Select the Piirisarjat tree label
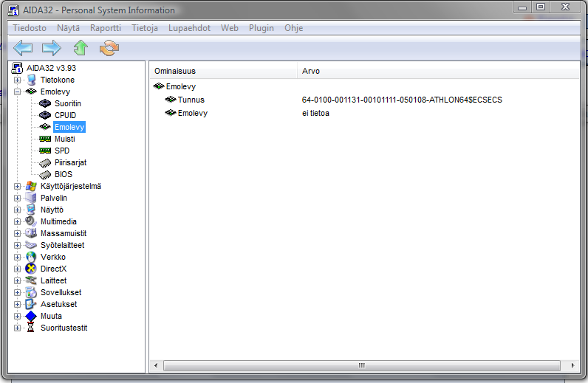The image size is (588, 383). (70, 162)
